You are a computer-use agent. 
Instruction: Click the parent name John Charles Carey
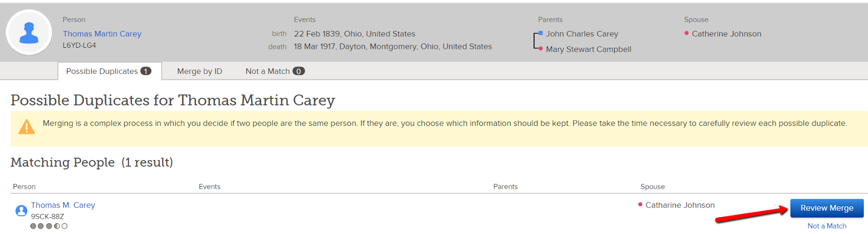tap(582, 34)
